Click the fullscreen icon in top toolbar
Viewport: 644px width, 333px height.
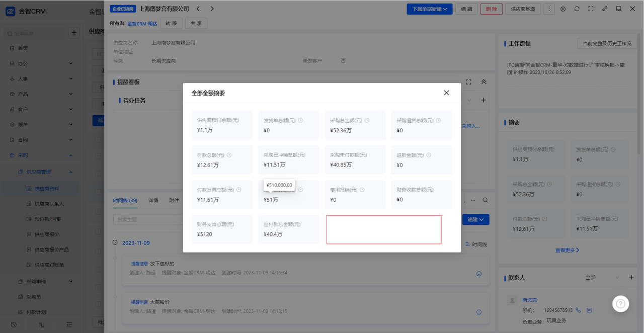tap(591, 9)
